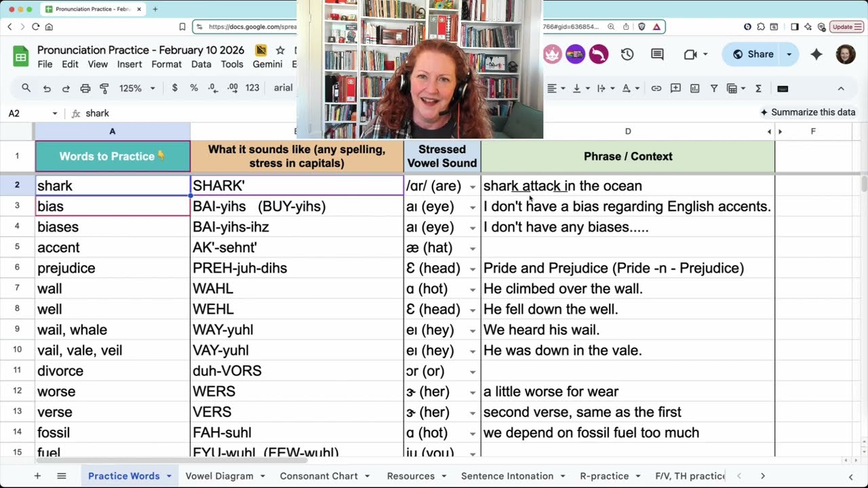The height and width of the screenshot is (488, 868).
Task: Select the paint format roller tool
Action: [104, 88]
